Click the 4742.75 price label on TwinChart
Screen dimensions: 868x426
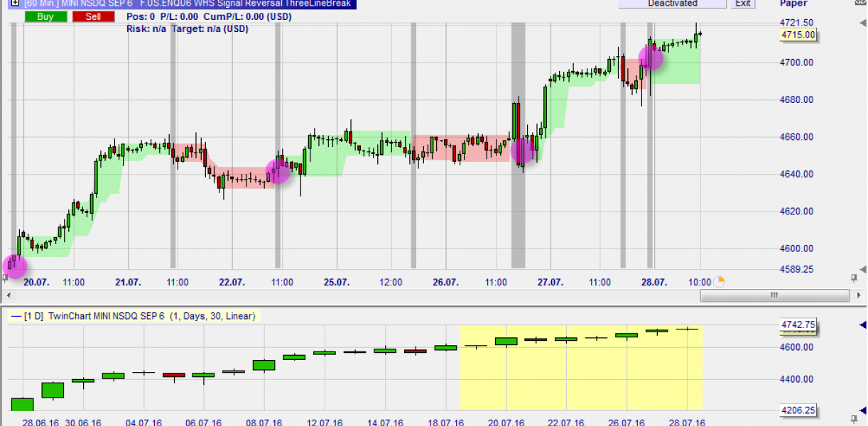pyautogui.click(x=798, y=325)
